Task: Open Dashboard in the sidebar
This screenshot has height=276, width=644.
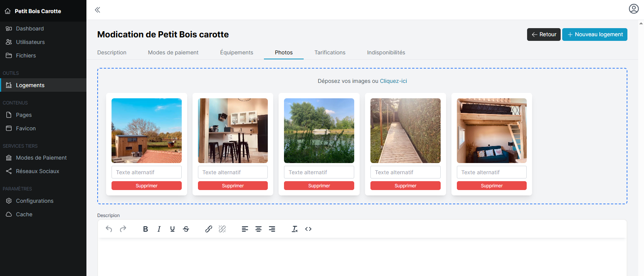Action: pyautogui.click(x=43, y=29)
